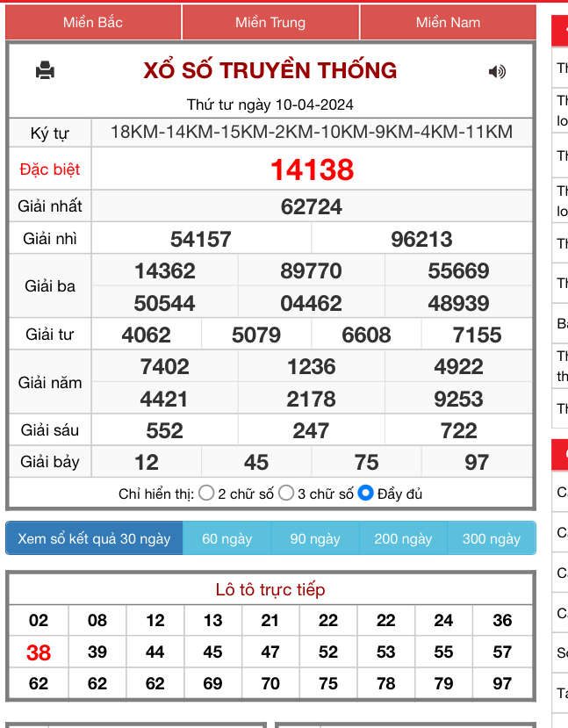
Task: Show results for 60 ngày
Action: click(227, 538)
